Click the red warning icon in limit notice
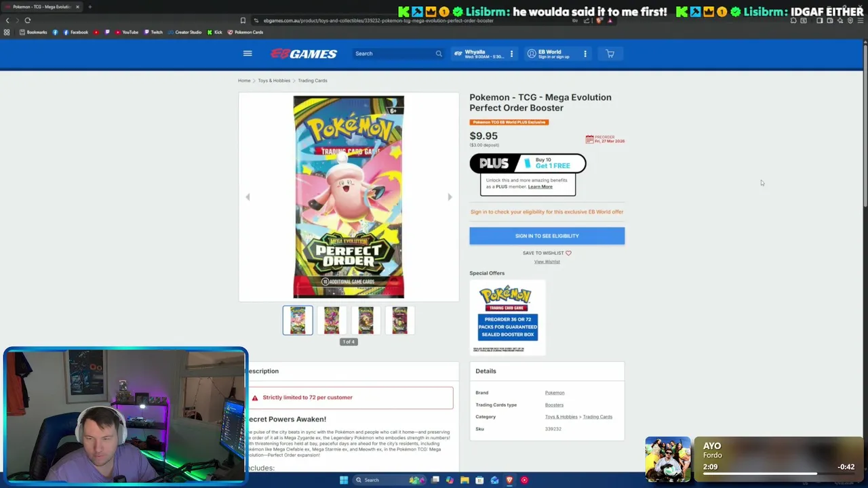Image resolution: width=868 pixels, height=488 pixels. coord(254,398)
